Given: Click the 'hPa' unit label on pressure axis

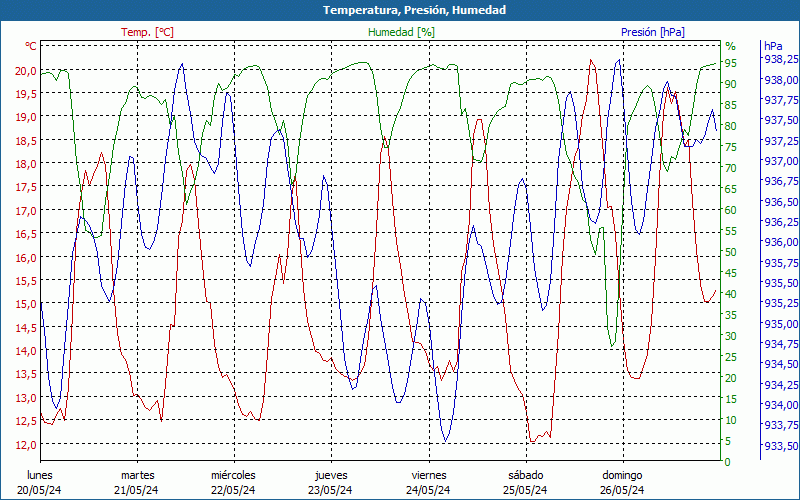Looking at the screenshot, I should pyautogui.click(x=773, y=46).
